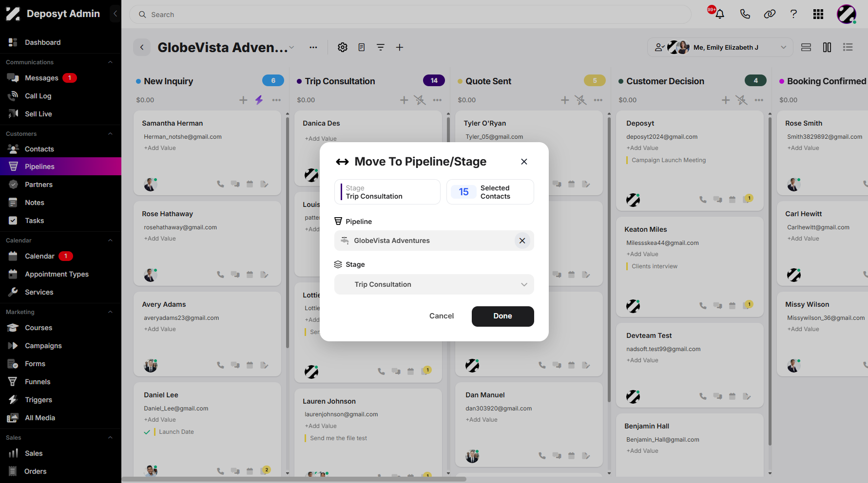The height and width of the screenshot is (483, 868).
Task: Open the user profile avatar menu
Action: tap(847, 14)
